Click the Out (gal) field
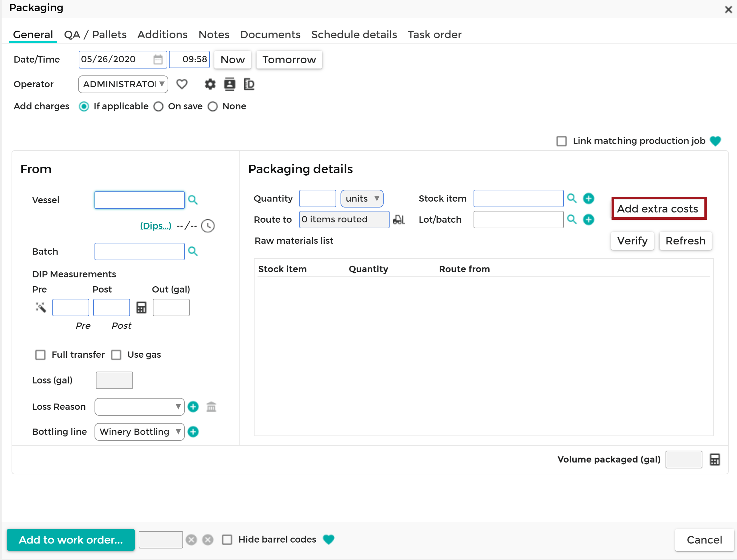737x560 pixels. pos(171,307)
